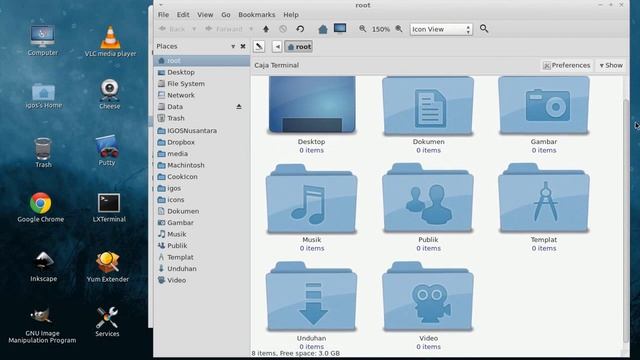This screenshot has height=360, width=640.
Task: Select root in Places sidebar
Action: [x=202, y=60]
